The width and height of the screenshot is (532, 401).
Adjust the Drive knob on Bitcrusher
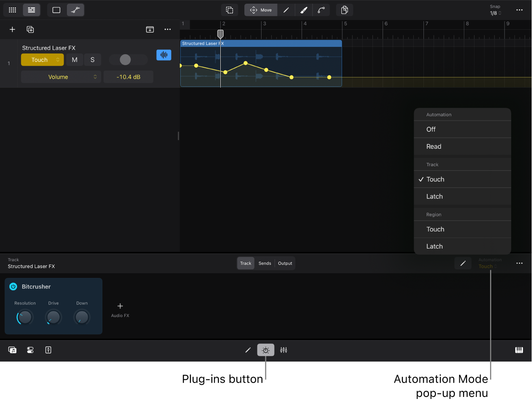click(53, 317)
